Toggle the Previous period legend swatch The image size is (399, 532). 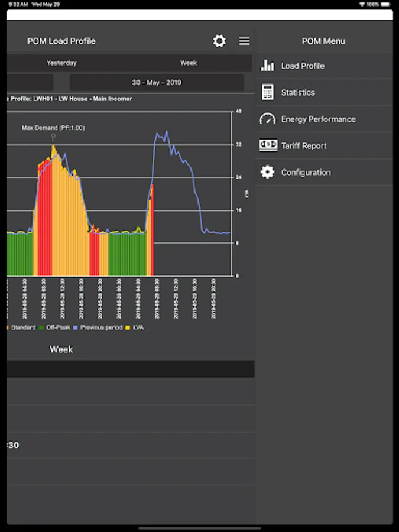75,327
